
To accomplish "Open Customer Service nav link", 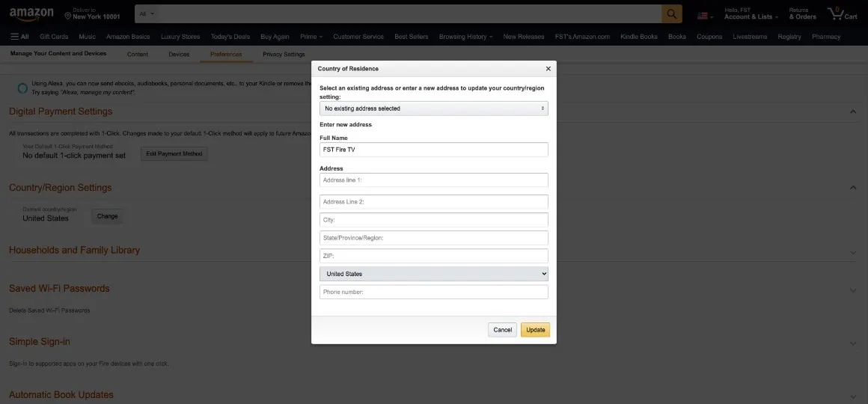I will (x=358, y=37).
